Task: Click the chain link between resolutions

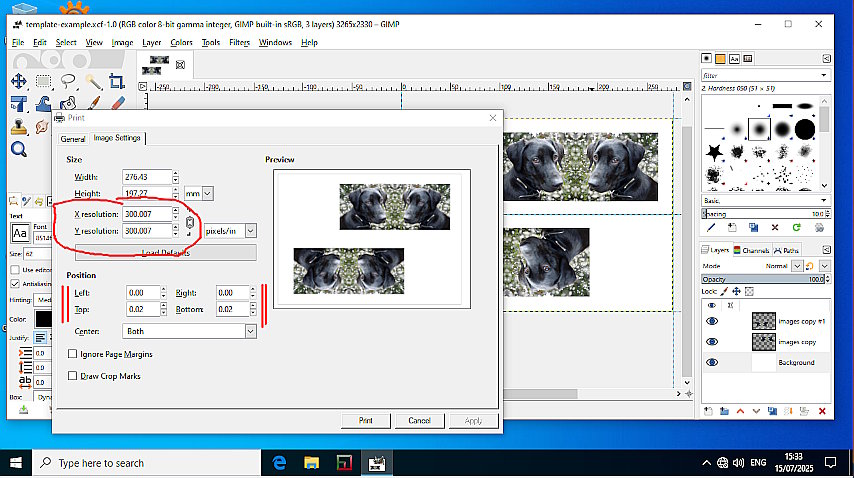Action: click(x=190, y=222)
